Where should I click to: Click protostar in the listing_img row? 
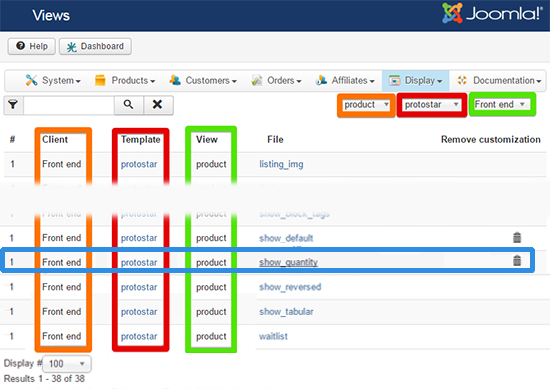[x=139, y=164]
